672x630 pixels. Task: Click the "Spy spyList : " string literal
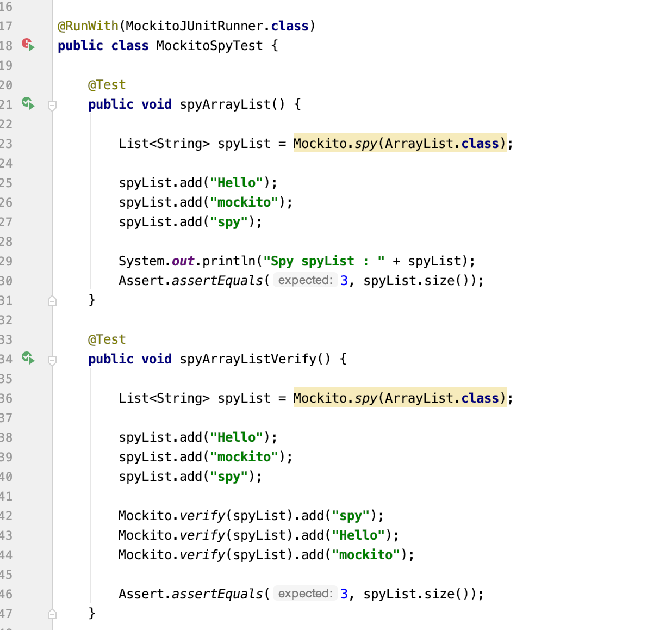click(x=324, y=261)
